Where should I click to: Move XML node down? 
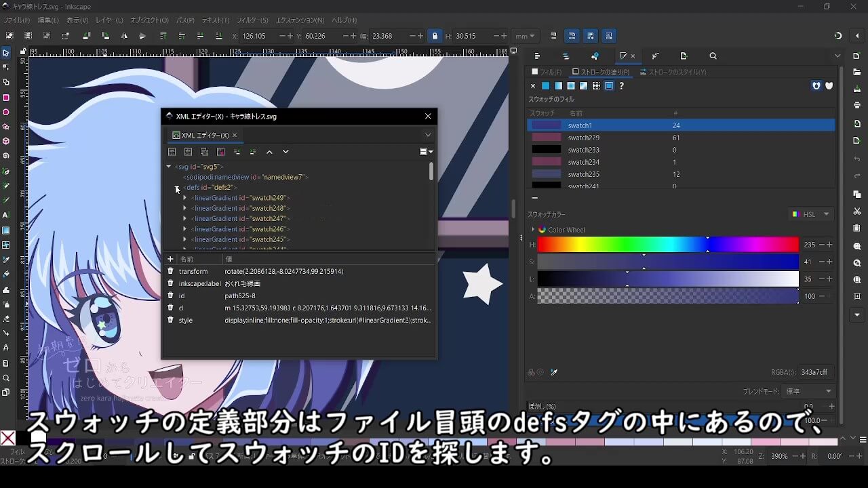tap(285, 152)
